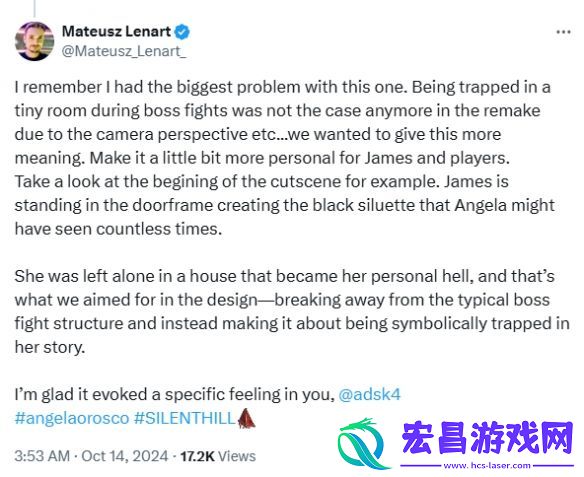Click the paragraph starting "She was left alone"
The width and height of the screenshot is (584, 477).
[292, 311]
